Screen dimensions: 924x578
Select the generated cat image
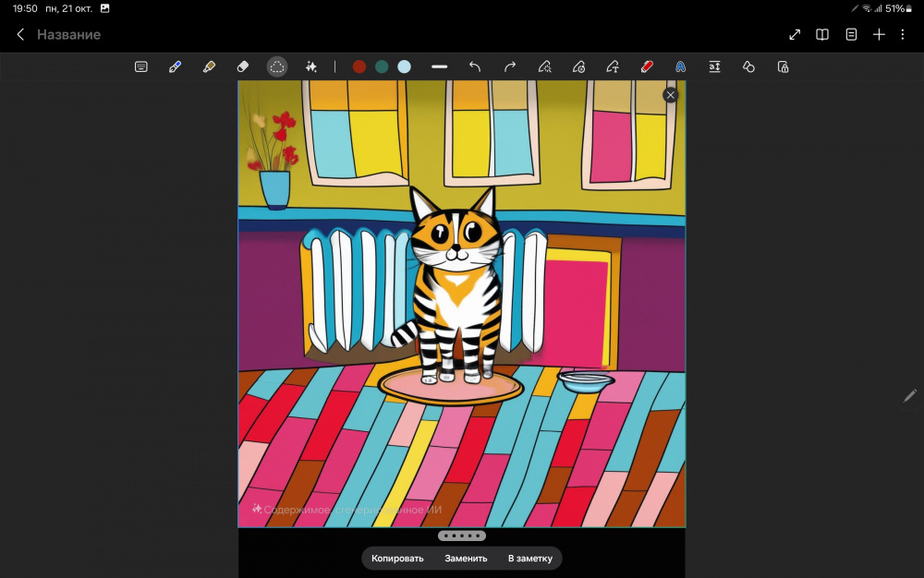point(462,304)
